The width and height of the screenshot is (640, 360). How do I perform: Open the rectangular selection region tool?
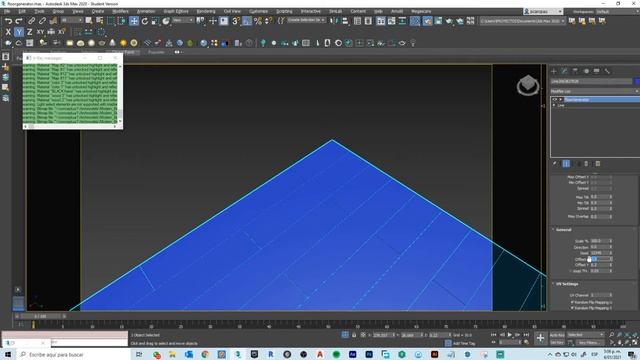[x=111, y=21]
